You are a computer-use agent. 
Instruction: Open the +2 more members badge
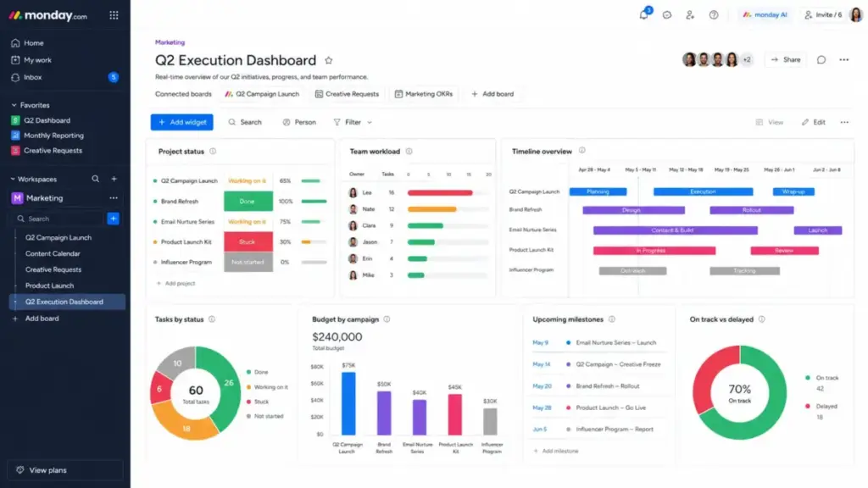(747, 60)
